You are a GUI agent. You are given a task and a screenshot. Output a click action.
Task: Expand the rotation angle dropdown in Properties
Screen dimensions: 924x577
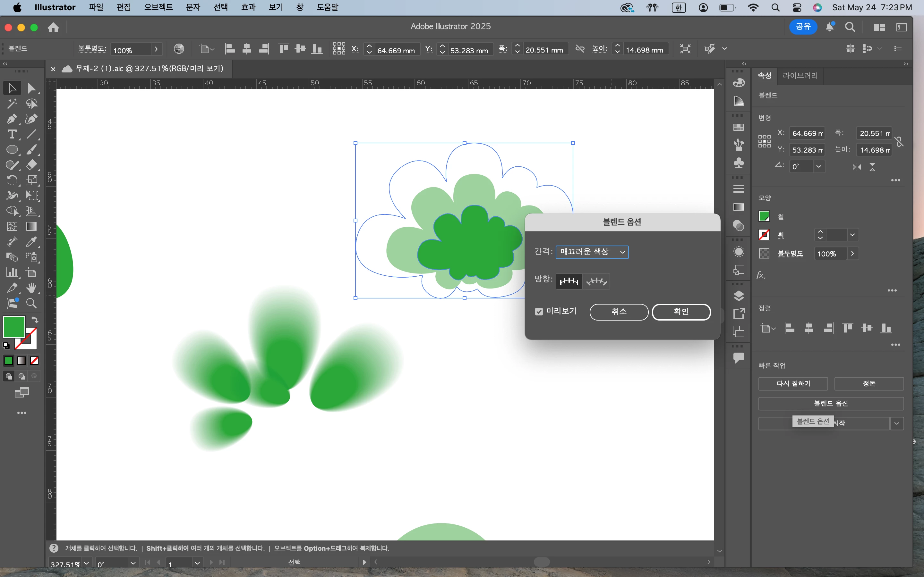click(819, 167)
